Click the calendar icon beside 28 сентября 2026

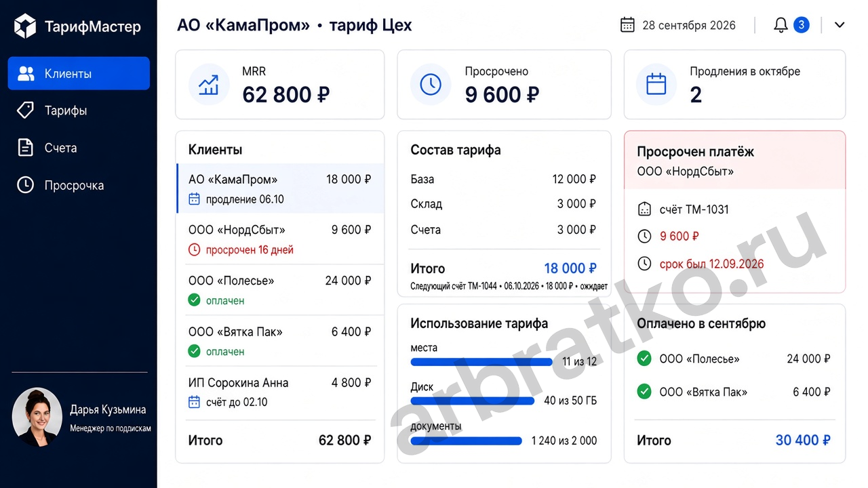pyautogui.click(x=627, y=25)
